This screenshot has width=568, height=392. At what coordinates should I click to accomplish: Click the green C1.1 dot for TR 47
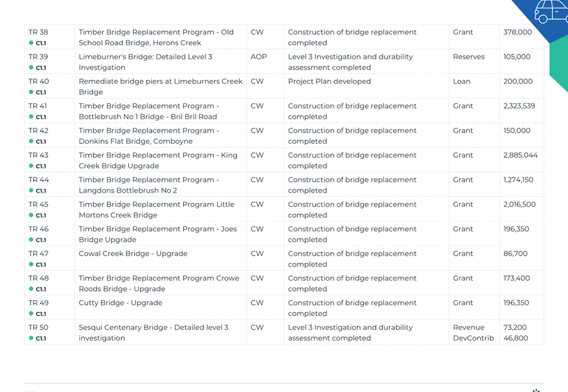click(31, 264)
